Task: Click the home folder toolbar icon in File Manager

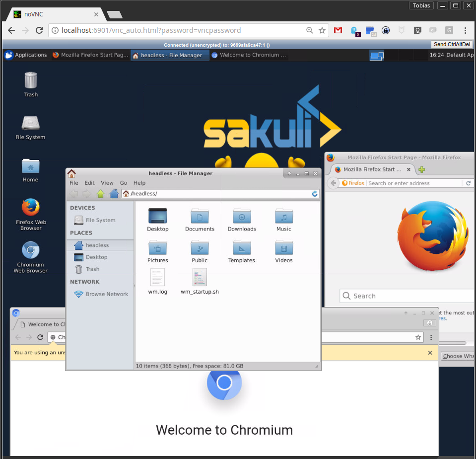Action: (114, 194)
